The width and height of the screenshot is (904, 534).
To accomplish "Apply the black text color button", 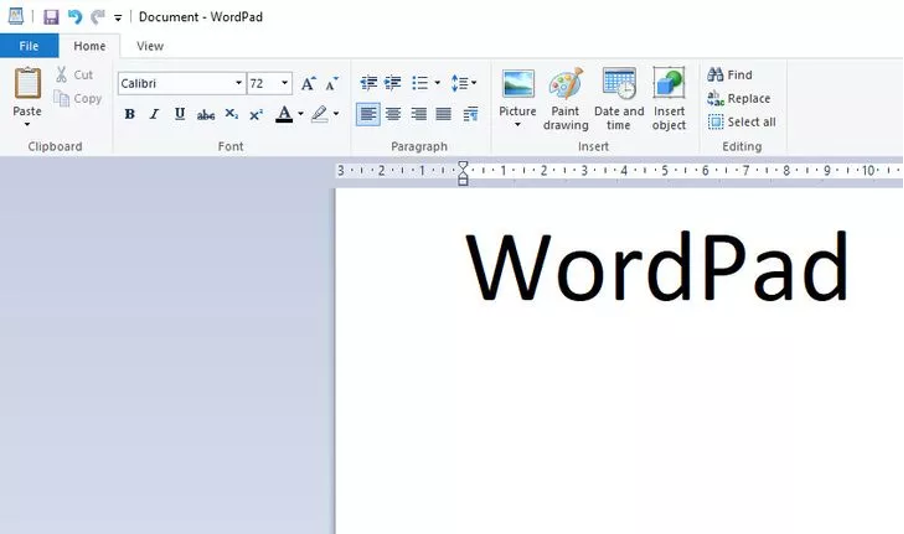I will 284,114.
